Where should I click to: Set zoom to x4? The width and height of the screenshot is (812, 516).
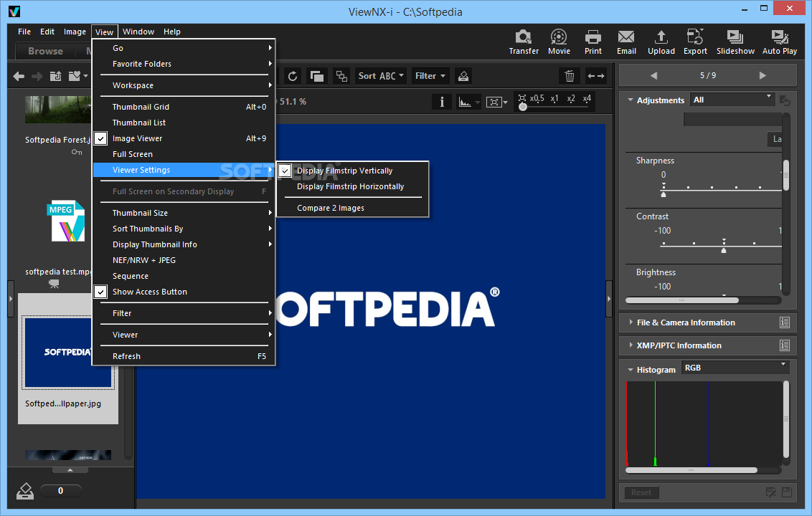587,98
